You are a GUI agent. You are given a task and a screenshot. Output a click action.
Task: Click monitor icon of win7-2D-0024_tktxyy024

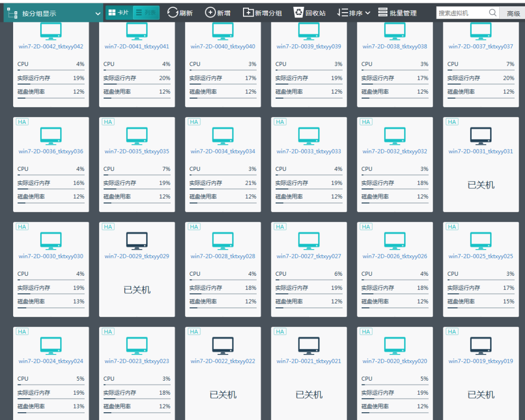(x=51, y=346)
